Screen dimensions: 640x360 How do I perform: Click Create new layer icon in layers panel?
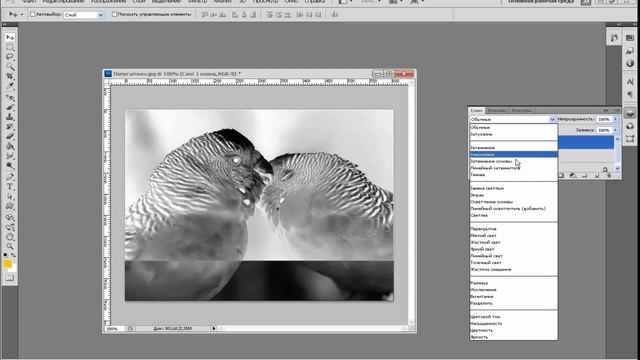pyautogui.click(x=596, y=176)
